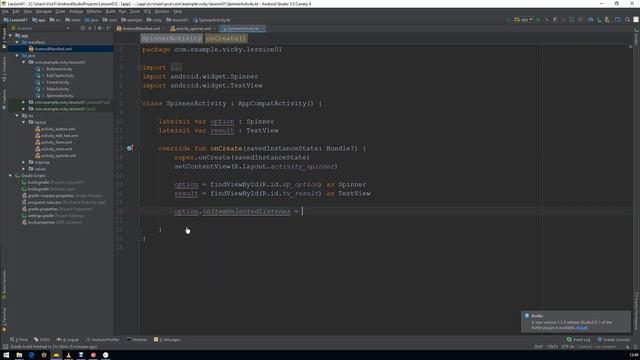Collapse the Gradle Scripts node
Screen dimensions: 640x360
click(x=11, y=176)
